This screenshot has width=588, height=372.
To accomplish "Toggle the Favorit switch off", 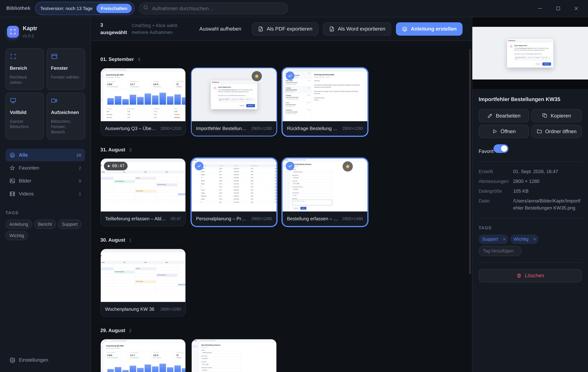I will click(501, 149).
